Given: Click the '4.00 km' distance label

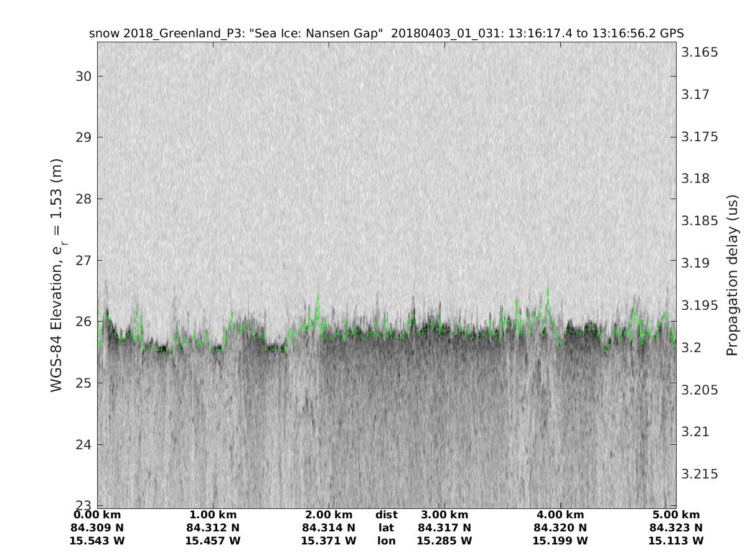Looking at the screenshot, I should [560, 515].
